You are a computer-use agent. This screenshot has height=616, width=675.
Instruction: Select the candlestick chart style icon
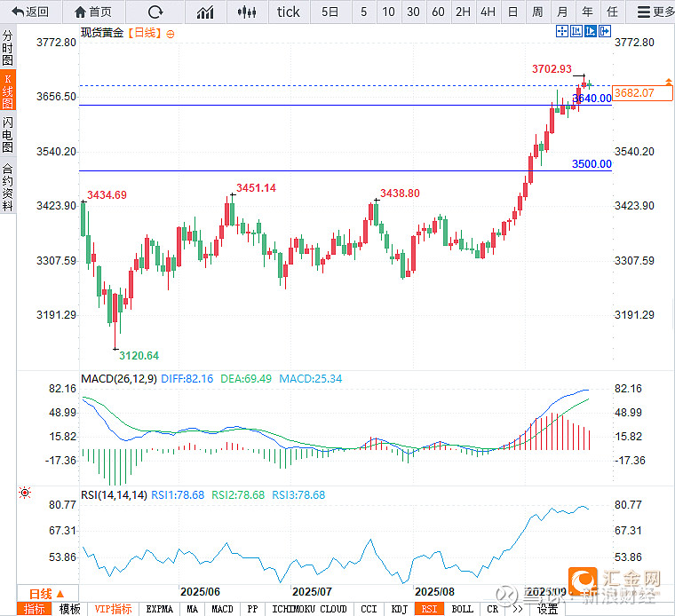pyautogui.click(x=248, y=12)
